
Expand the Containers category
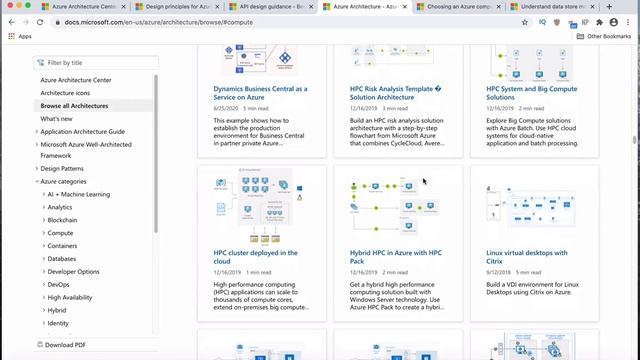coord(44,246)
